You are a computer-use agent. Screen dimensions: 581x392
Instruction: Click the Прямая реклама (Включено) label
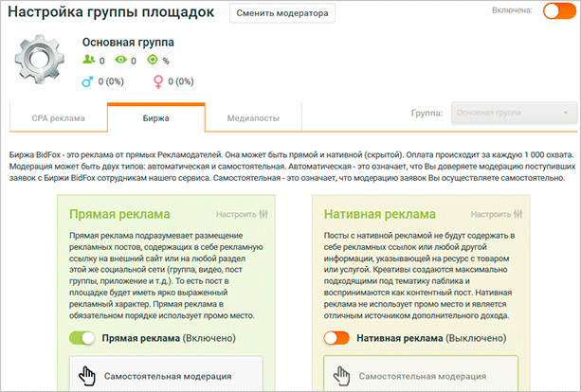click(169, 338)
